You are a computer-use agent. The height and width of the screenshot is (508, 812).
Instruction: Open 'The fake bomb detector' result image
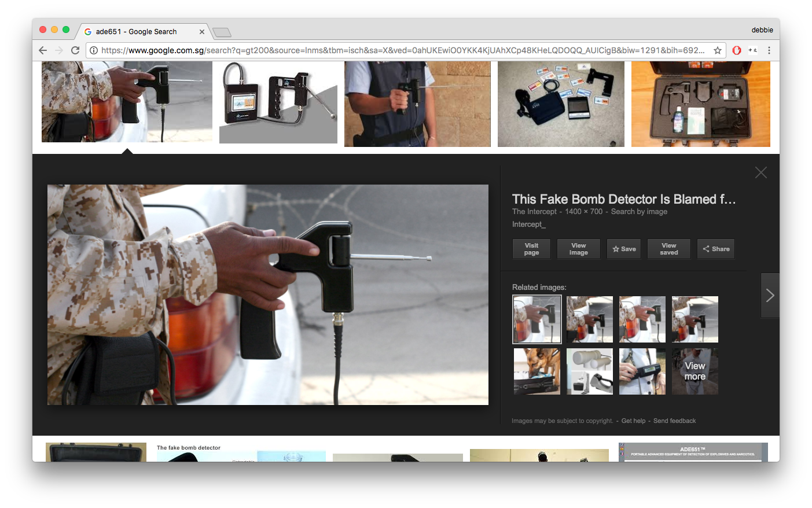pyautogui.click(x=241, y=453)
